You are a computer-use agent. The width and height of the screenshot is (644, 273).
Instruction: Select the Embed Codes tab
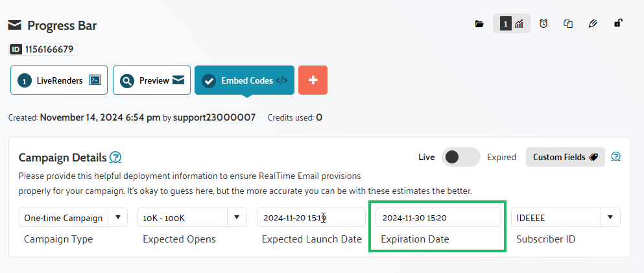[x=244, y=80]
